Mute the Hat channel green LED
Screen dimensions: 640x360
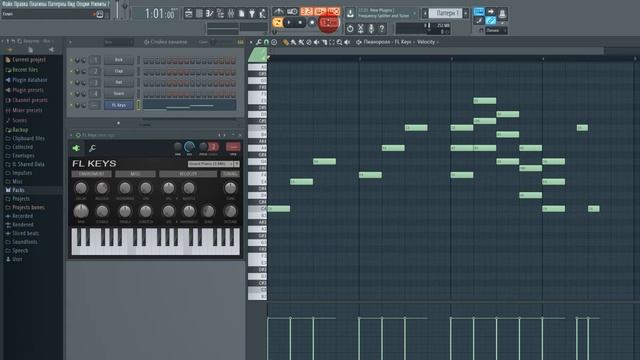(71, 82)
